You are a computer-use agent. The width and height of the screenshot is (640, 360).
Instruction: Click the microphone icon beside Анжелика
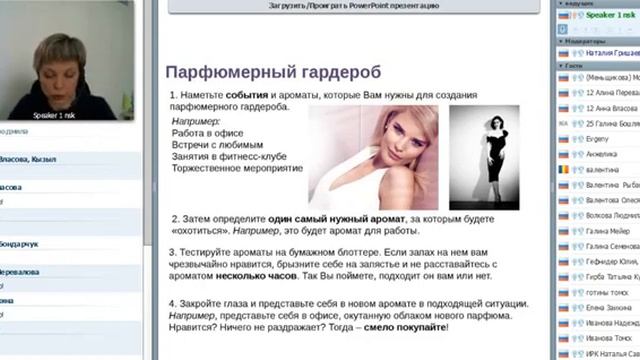[575, 155]
